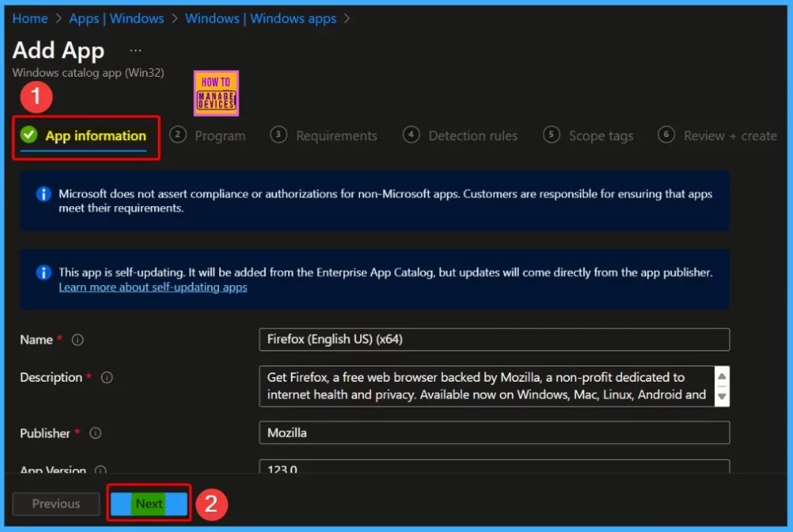This screenshot has height=532, width=793.
Task: Open the ellipsis menu beside Add App
Action: pyautogui.click(x=136, y=50)
